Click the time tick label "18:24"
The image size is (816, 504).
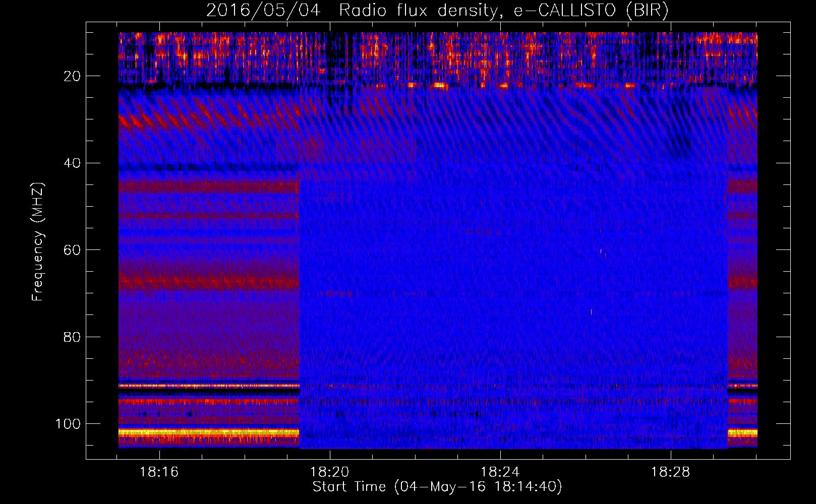(500, 472)
